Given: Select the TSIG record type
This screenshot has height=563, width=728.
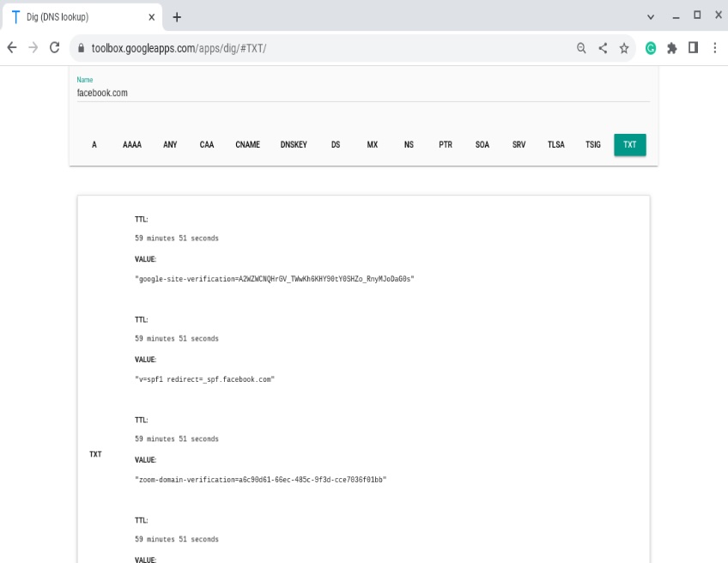Looking at the screenshot, I should [x=593, y=145].
